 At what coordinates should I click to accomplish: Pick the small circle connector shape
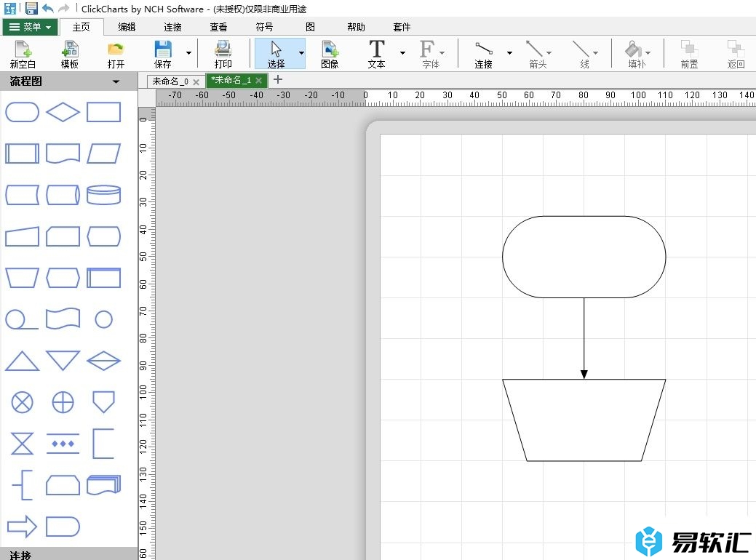tap(103, 319)
